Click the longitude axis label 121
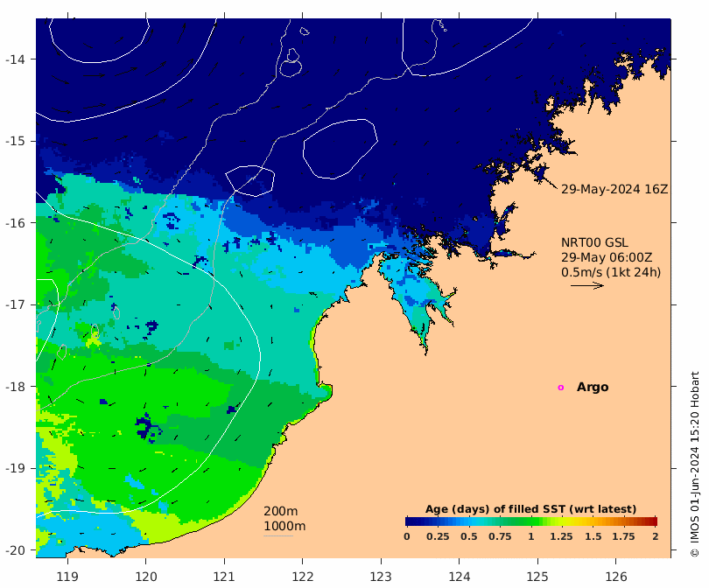Viewport: 709px width, 588px height. [224, 577]
